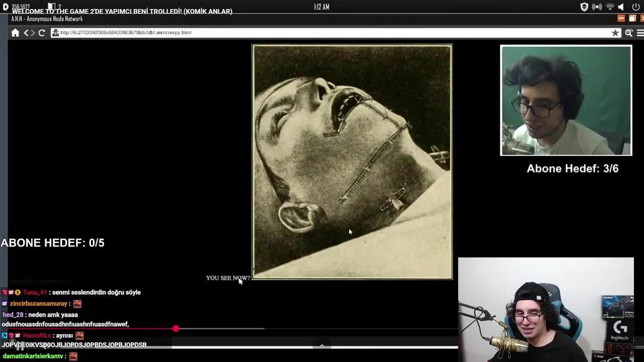Click the DOSCoin amount 356.5577
Screen dimensions: 644x362
tap(20, 7)
